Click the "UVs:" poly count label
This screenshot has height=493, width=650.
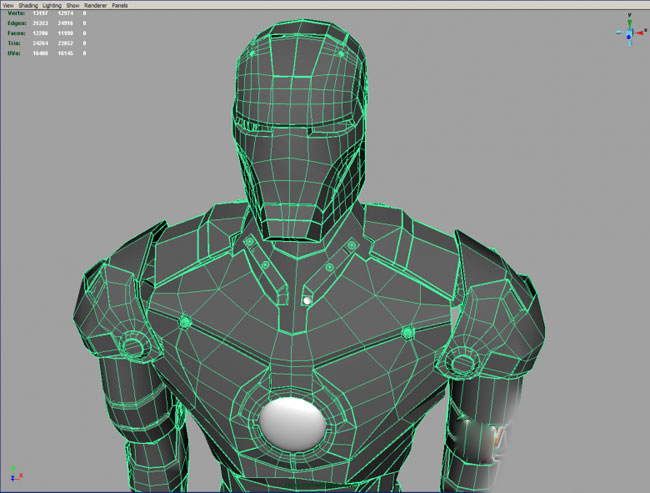(x=14, y=53)
